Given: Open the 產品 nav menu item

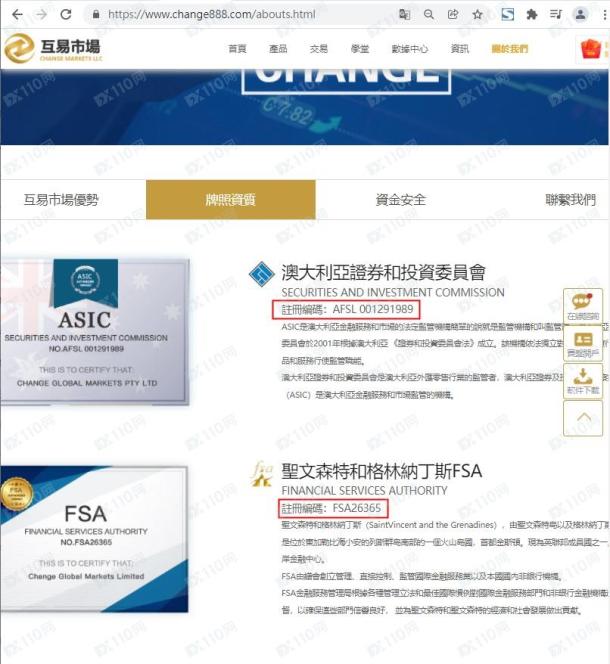Looking at the screenshot, I should pyautogui.click(x=278, y=49).
